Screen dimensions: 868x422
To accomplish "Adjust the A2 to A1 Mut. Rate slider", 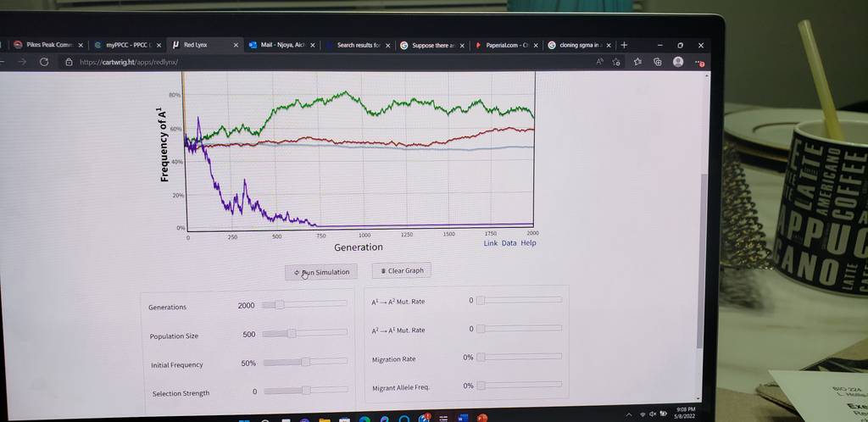I will click(520, 328).
